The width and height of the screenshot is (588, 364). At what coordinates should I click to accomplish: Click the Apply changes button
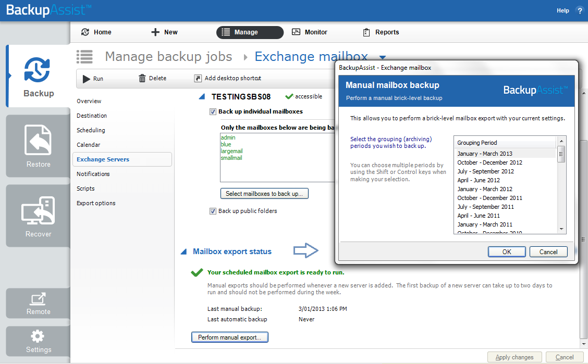tap(514, 357)
